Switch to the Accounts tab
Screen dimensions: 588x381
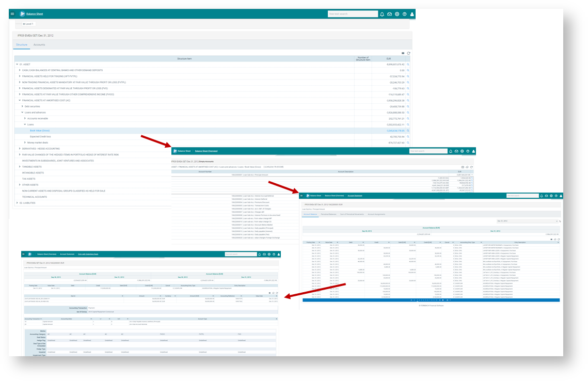pyautogui.click(x=39, y=45)
